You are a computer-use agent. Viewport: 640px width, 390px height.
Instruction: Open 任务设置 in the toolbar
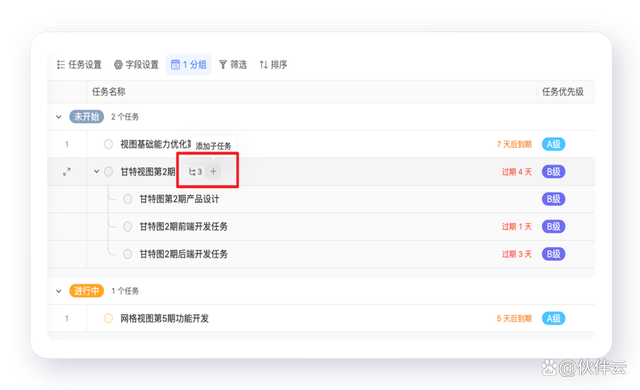tap(79, 64)
